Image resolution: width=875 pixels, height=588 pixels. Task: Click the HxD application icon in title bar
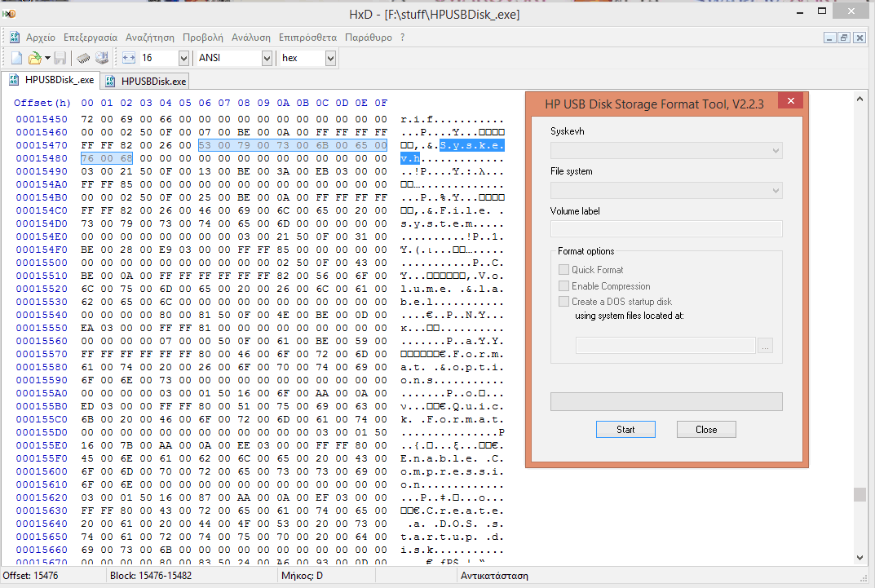9,13
